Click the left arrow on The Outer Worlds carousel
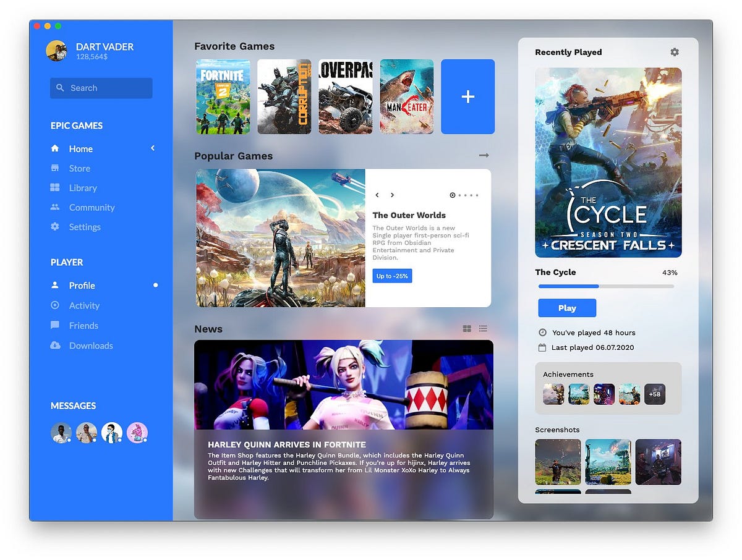The height and width of the screenshot is (560, 742). (x=377, y=195)
